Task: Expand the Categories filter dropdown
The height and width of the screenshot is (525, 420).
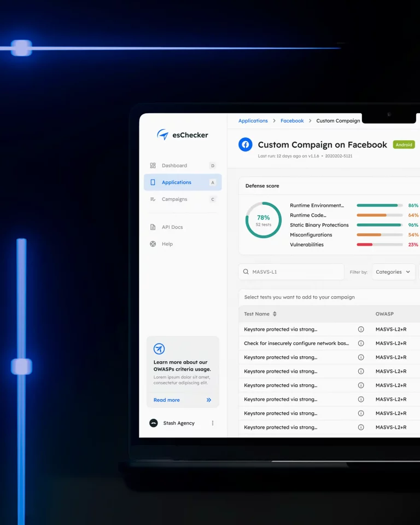Action: point(393,272)
